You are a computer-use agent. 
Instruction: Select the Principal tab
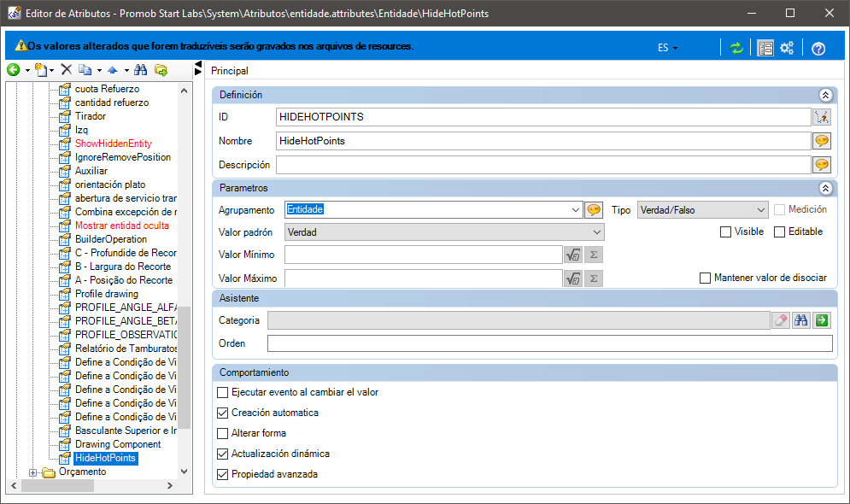click(230, 71)
